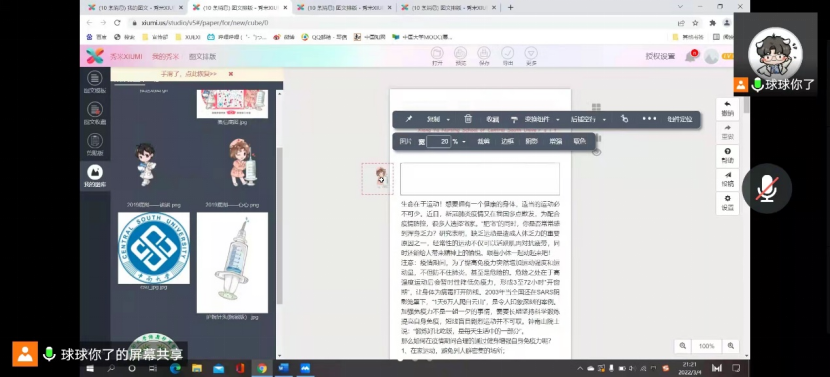The image size is (830, 377).
Task: Open a new Chrome tab
Action: tap(510, 7)
